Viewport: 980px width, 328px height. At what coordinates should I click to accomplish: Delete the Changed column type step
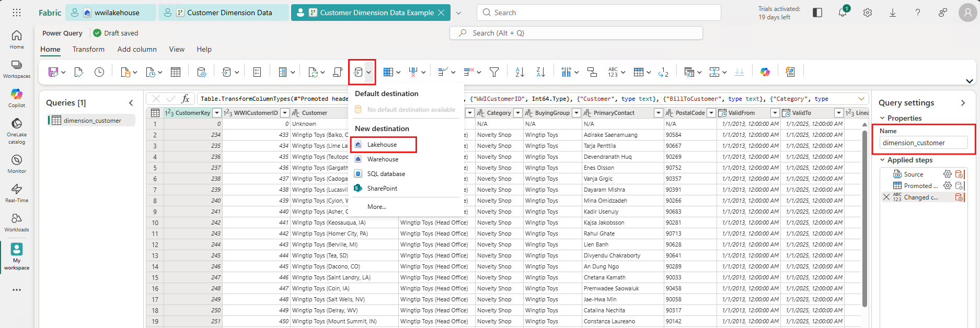(886, 197)
